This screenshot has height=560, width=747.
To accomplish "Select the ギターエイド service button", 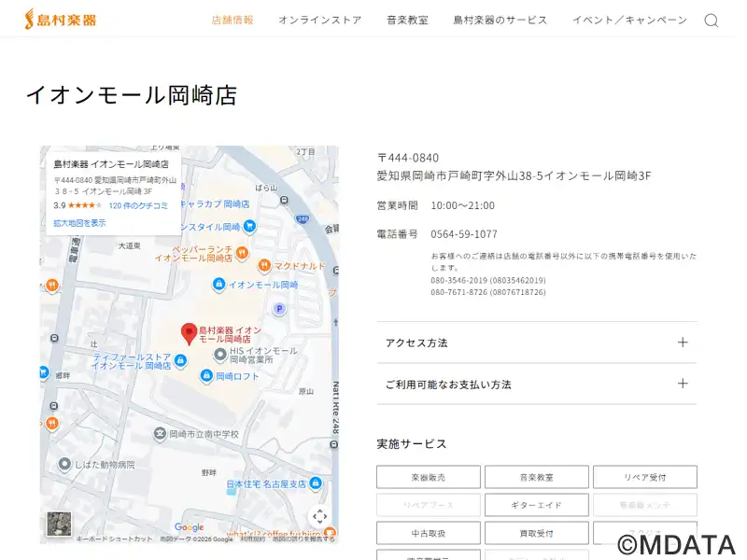I will pos(536,505).
